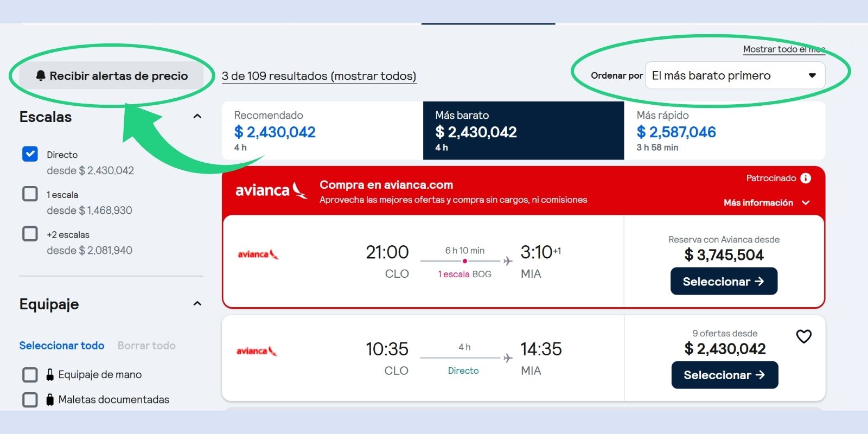Check the 1 escala filter
This screenshot has width=868, height=434.
(x=30, y=194)
